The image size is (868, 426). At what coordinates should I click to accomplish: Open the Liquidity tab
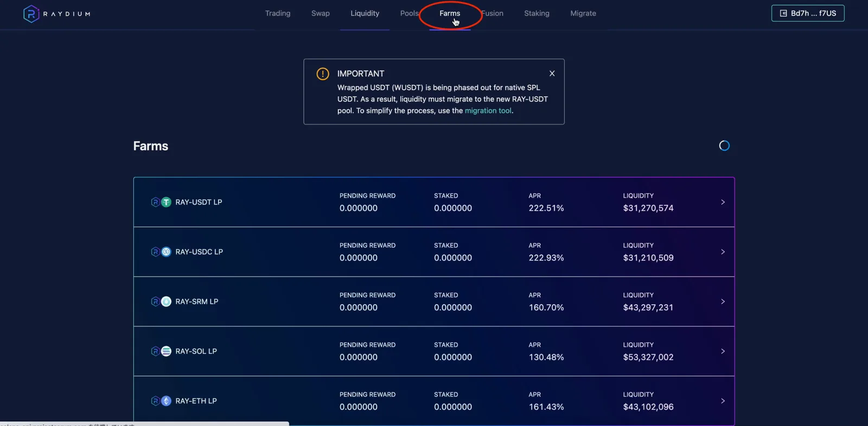pos(365,14)
